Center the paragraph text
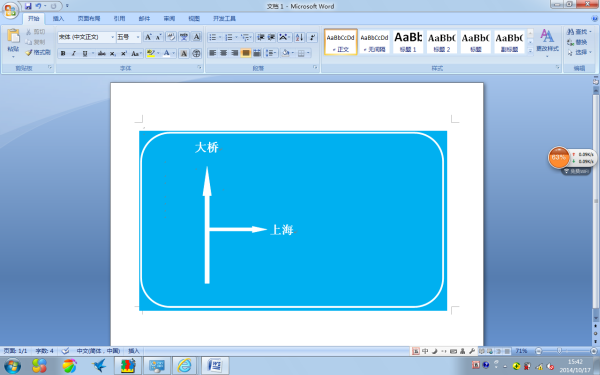 click(x=223, y=53)
